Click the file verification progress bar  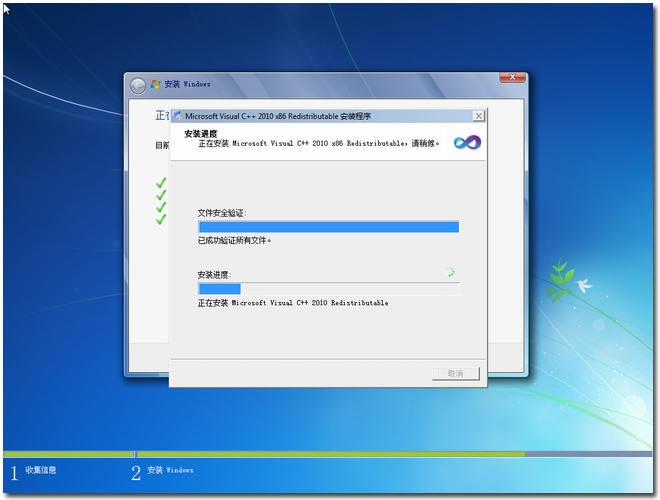point(329,227)
